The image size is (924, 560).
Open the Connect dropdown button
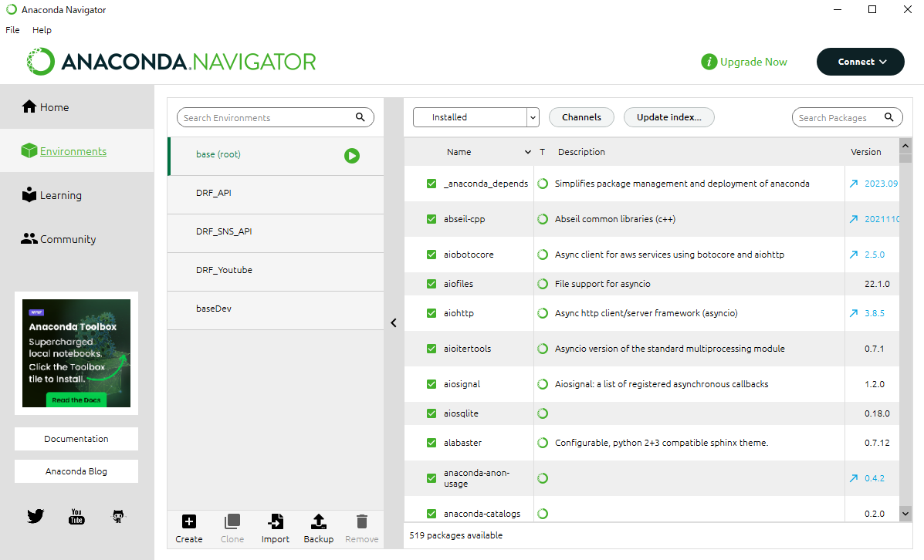861,62
